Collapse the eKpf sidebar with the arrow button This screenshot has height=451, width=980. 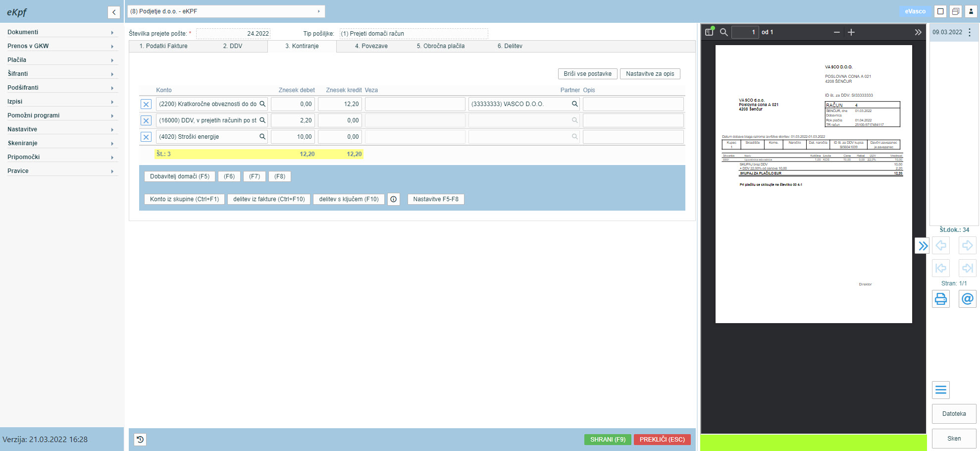[x=114, y=12]
